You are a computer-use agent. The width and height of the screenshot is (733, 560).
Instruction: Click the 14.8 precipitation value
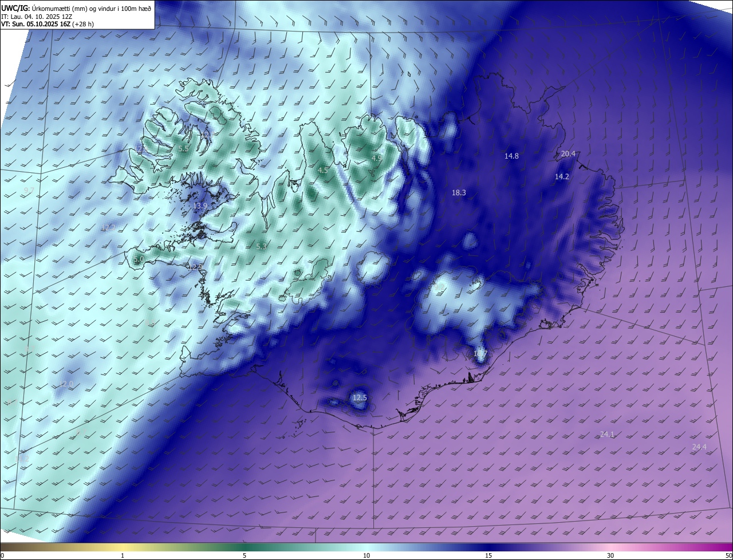(x=511, y=156)
